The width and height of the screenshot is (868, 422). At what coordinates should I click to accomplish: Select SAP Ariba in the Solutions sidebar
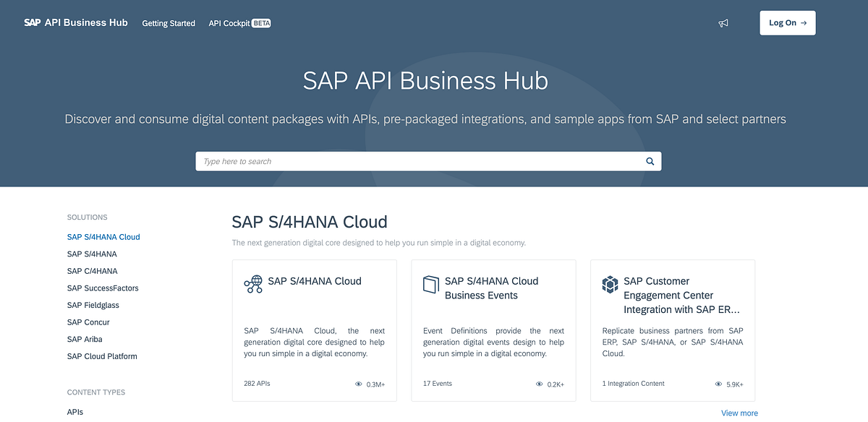(x=84, y=339)
